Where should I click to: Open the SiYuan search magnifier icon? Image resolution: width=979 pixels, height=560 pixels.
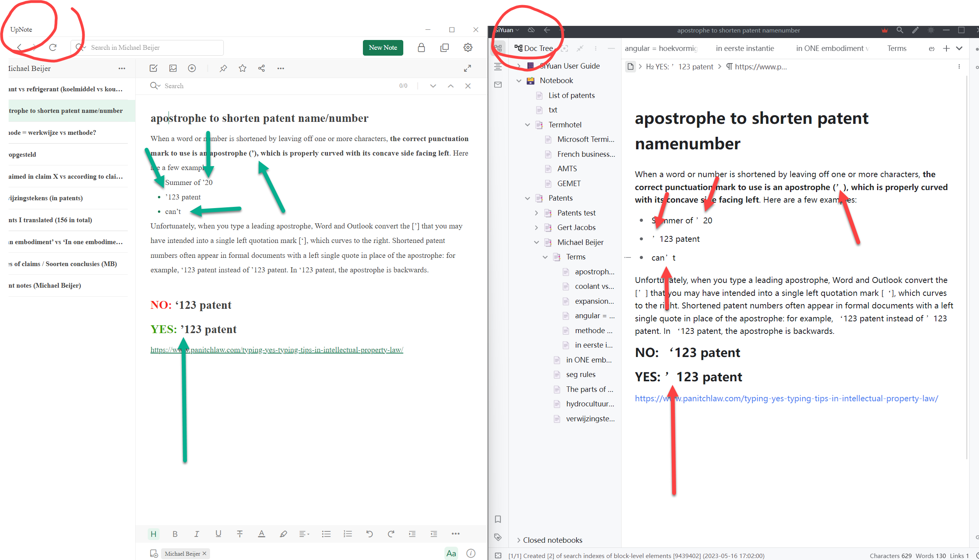point(900,30)
